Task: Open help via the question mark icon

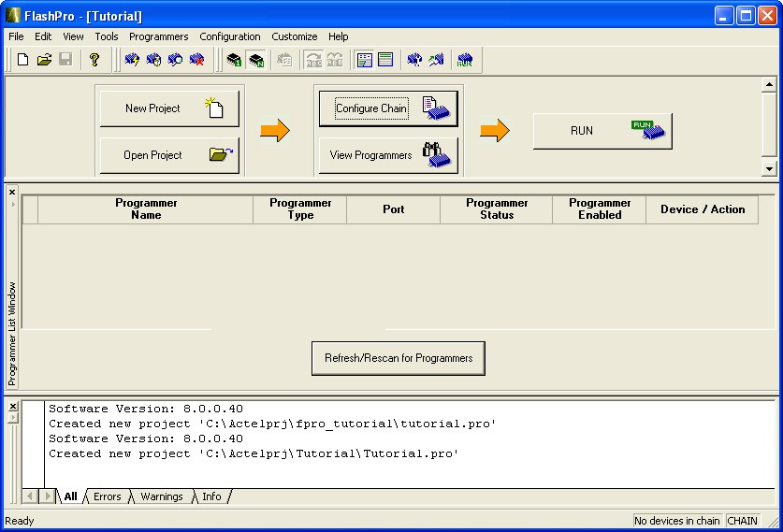Action: (x=94, y=60)
